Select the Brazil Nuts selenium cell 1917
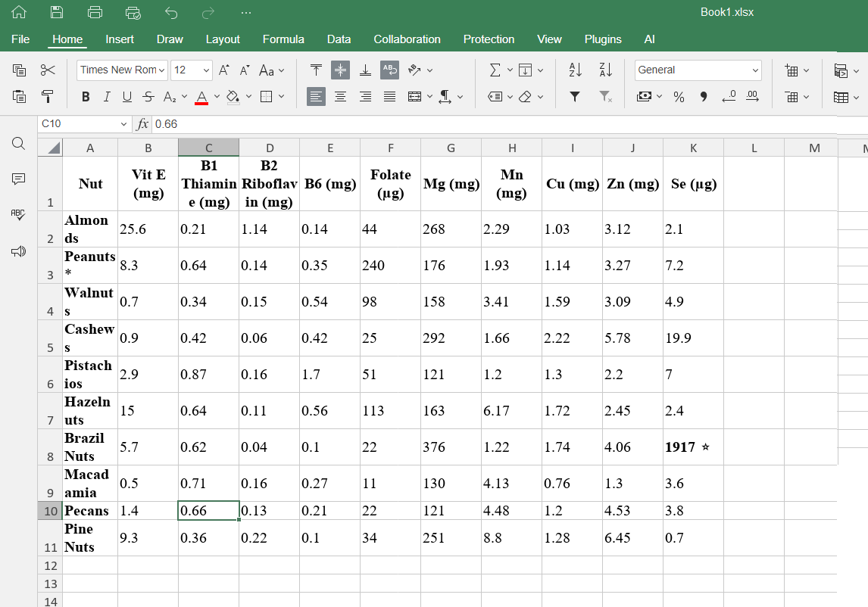Screen dimensions: 868x607 pos(693,447)
